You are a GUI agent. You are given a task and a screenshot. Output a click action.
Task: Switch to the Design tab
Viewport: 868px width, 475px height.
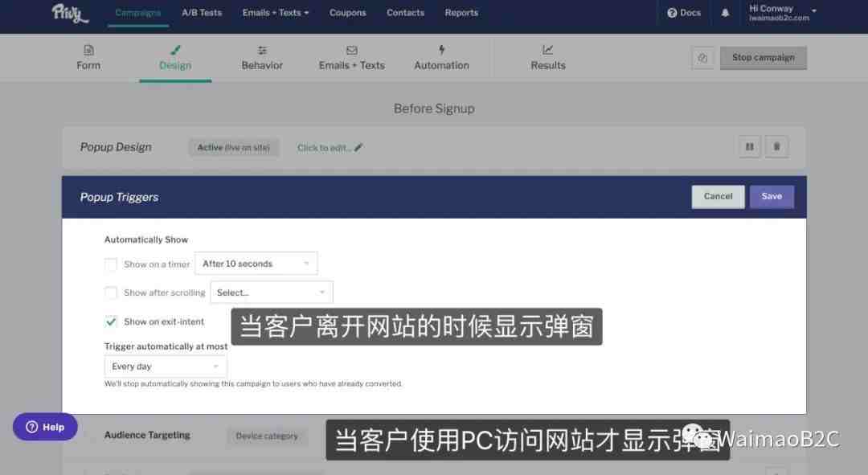point(175,58)
